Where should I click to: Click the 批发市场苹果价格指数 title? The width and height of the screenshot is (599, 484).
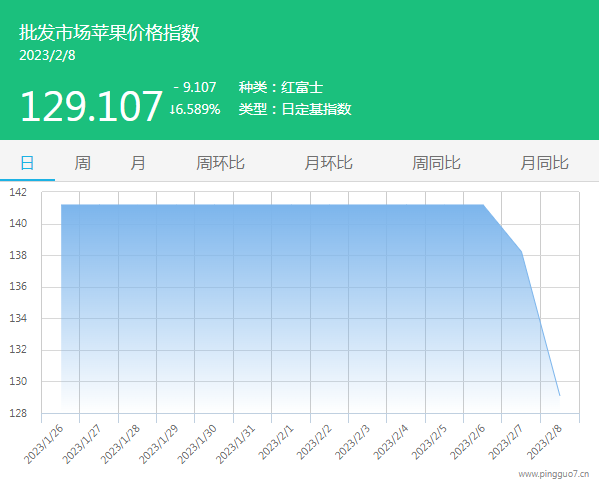click(109, 32)
